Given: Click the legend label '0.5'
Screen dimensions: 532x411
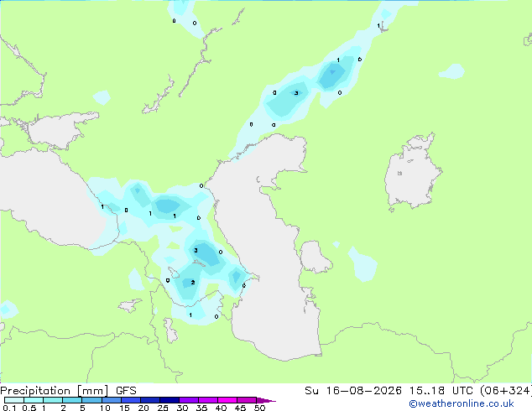Looking at the screenshot, I should click(29, 408).
